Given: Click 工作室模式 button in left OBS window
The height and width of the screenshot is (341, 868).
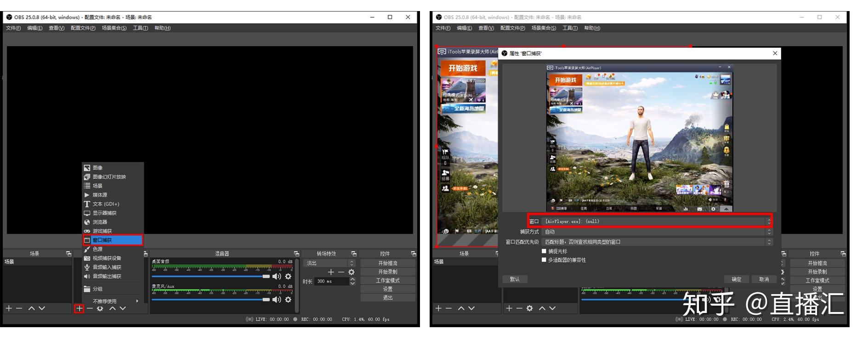Looking at the screenshot, I should [x=388, y=281].
